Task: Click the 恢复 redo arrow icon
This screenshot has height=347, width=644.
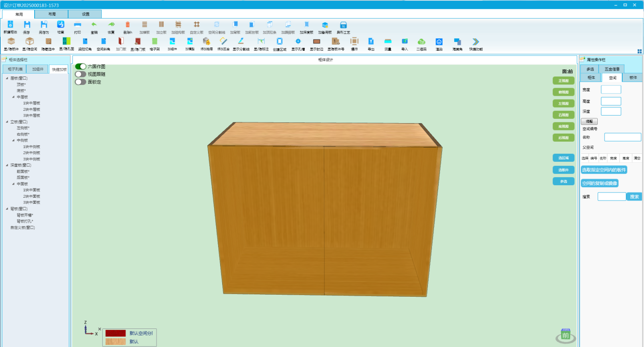Action: [x=111, y=25]
